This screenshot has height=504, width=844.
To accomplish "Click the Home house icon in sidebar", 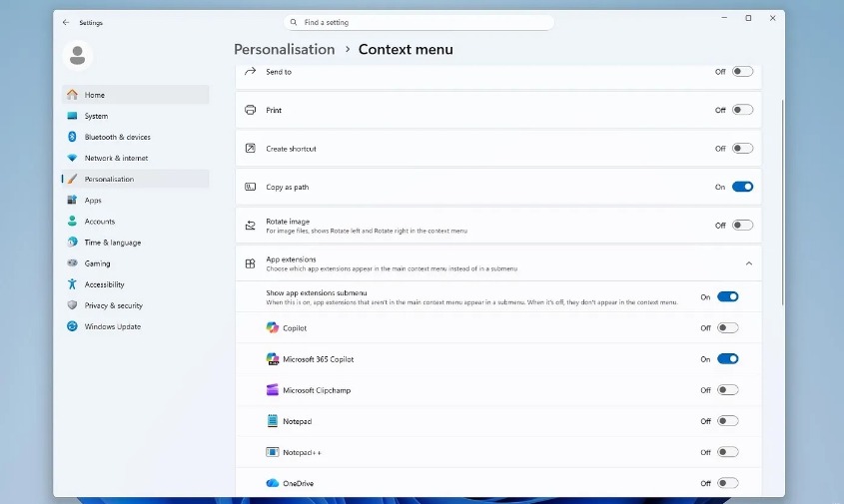I will coord(72,95).
